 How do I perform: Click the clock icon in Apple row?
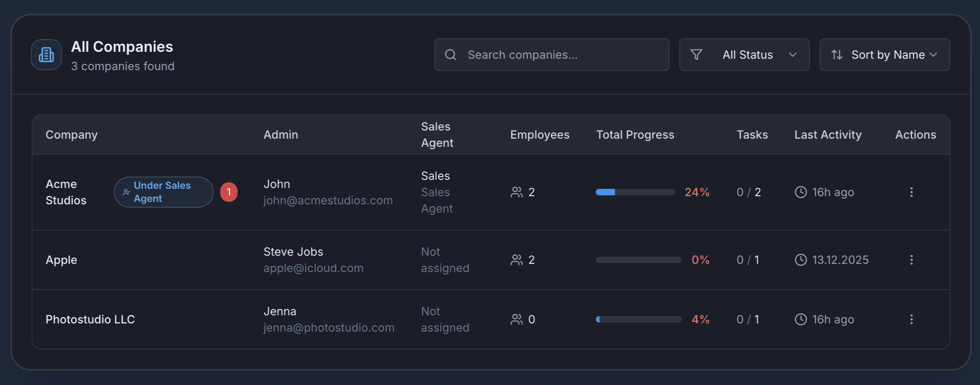[801, 260]
